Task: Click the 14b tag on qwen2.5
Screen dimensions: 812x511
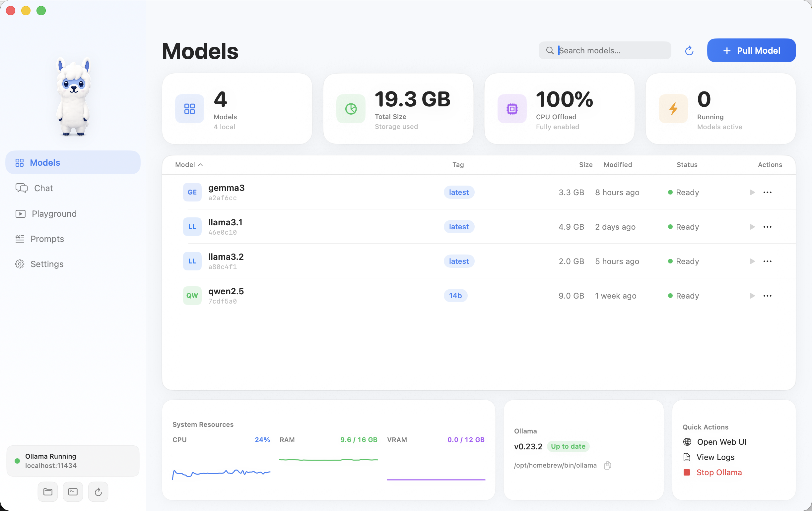Action: pos(455,296)
